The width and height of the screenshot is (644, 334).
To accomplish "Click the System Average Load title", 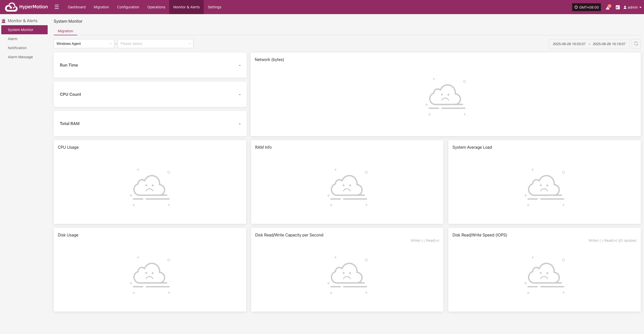I will coord(472,147).
